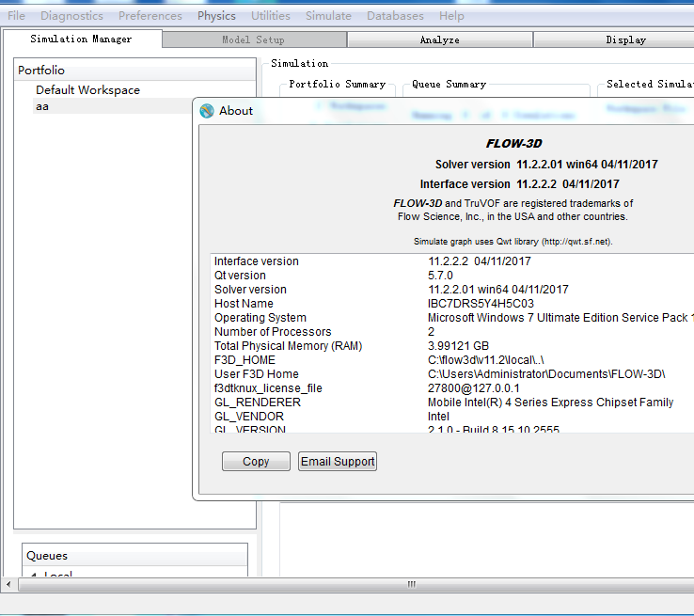Open the Help menu
The width and height of the screenshot is (694, 616).
451,16
